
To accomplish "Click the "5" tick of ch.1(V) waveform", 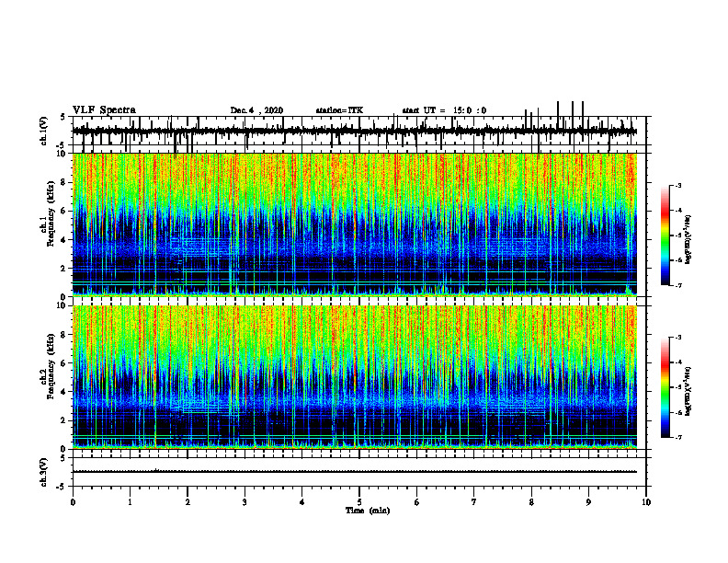I will (63, 117).
